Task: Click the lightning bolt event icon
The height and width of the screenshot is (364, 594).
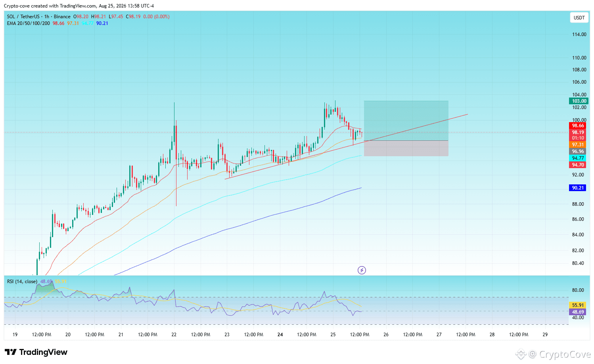Action: (362, 270)
